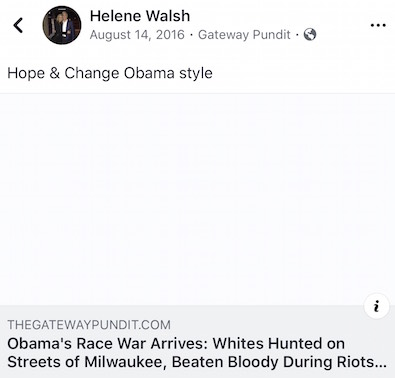
Task: Tap the globe public audience icon
Action: [310, 34]
